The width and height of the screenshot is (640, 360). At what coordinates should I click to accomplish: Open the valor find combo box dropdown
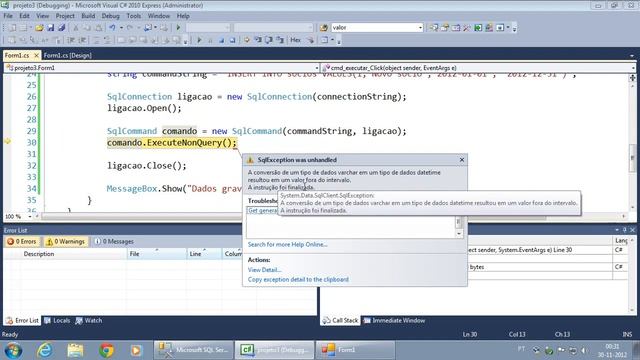420,28
